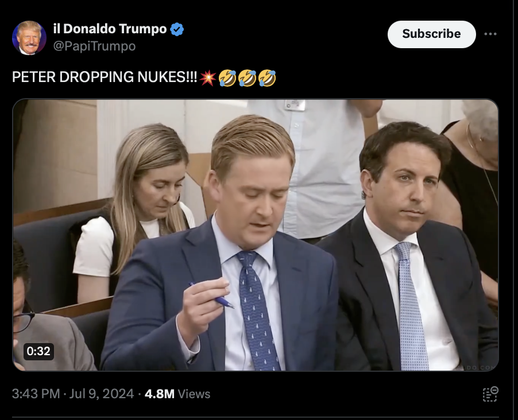Click the blue verified checkmark badge
The width and height of the screenshot is (518, 420).
pos(177,29)
